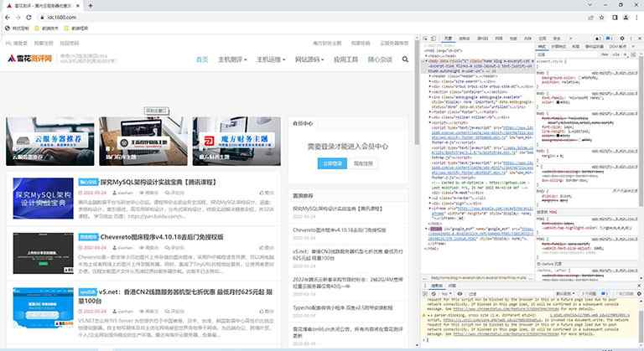The image size is (644, 351).
Task: Toggle the :hov element state button
Action: 605,54
